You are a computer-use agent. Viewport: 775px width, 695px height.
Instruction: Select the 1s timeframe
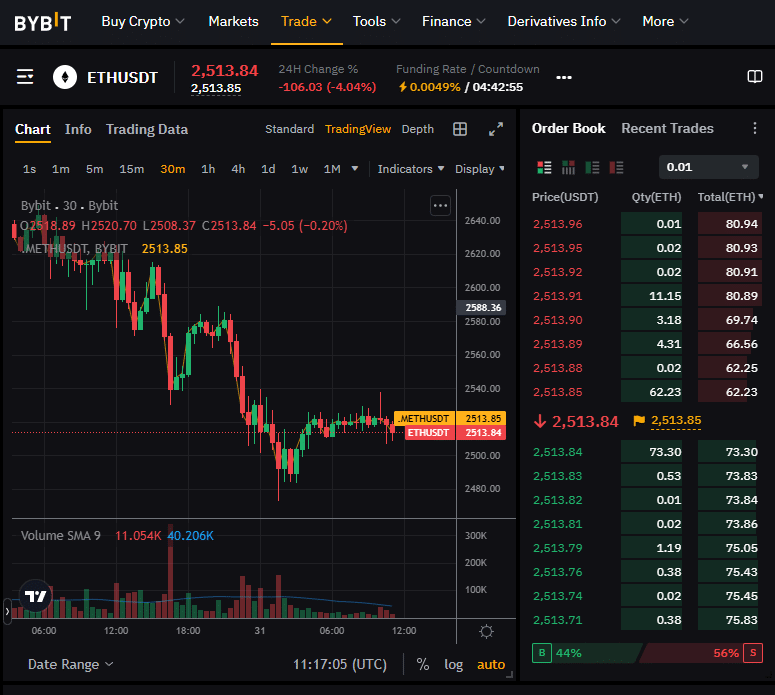pos(29,169)
